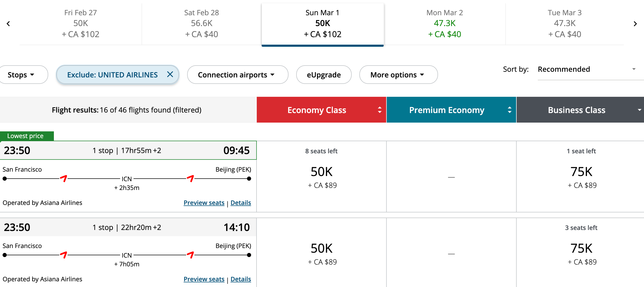Go to next dates with right arrow
This screenshot has height=287, width=644.
[635, 24]
